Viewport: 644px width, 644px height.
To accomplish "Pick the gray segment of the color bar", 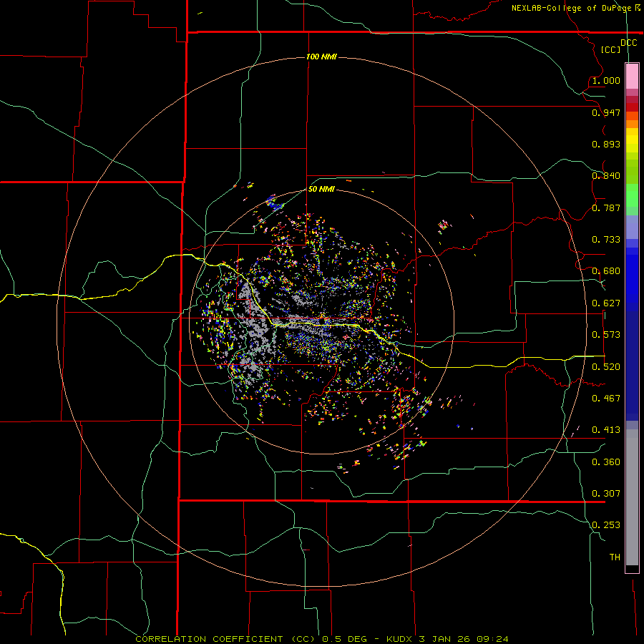I will pyautogui.click(x=632, y=497).
